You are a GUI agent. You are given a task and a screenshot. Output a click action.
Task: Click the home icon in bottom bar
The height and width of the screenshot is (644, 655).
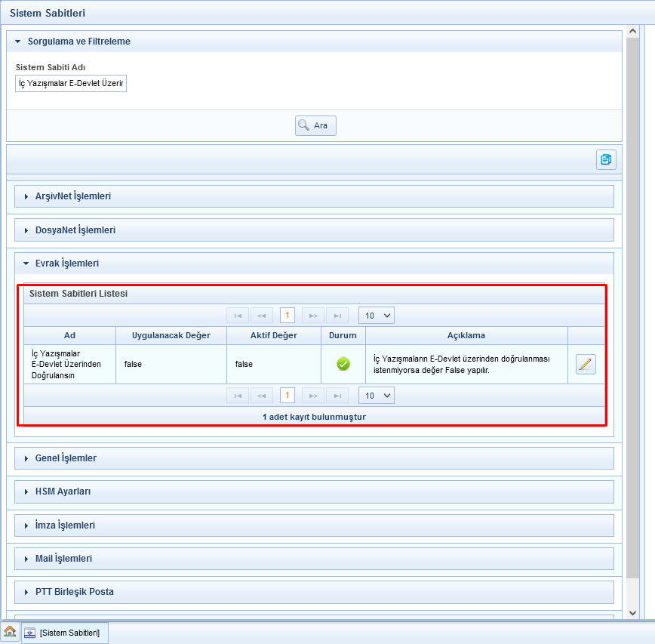[x=10, y=631]
